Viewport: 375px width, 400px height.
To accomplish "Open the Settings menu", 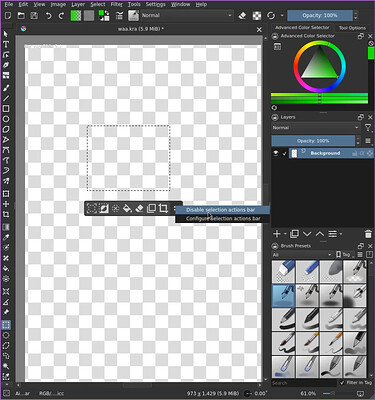I will [155, 4].
